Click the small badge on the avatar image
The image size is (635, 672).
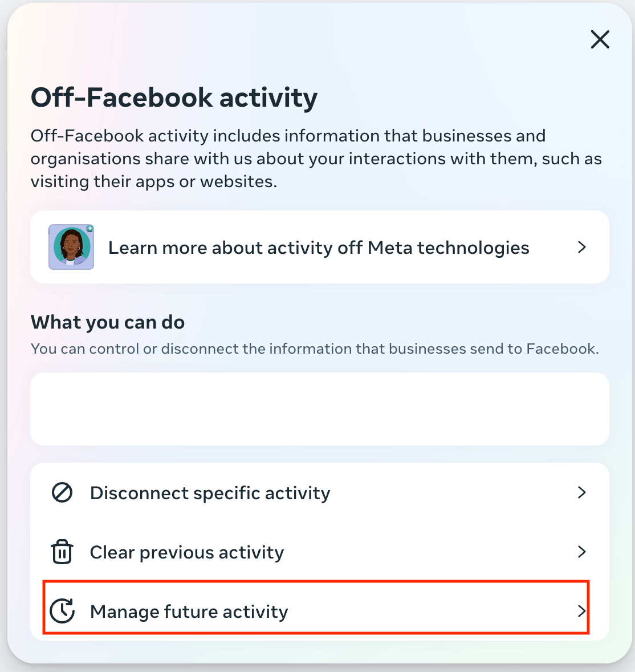(89, 229)
